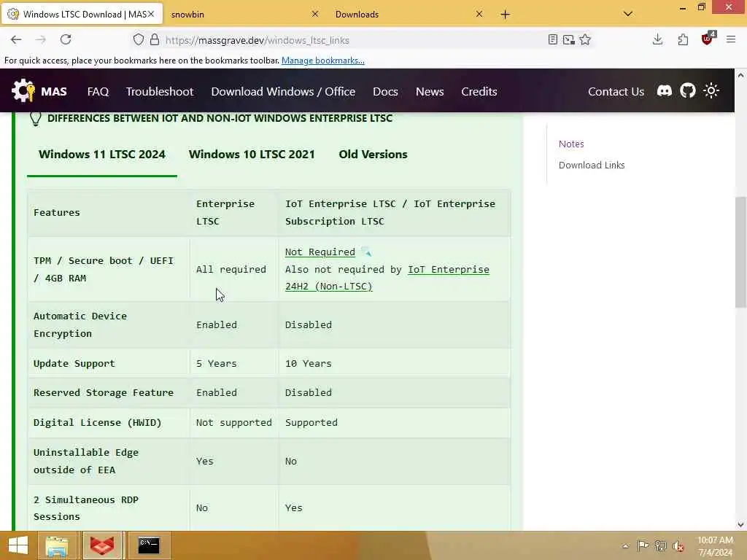
Task: Open Download Windows / Office menu
Action: (283, 91)
